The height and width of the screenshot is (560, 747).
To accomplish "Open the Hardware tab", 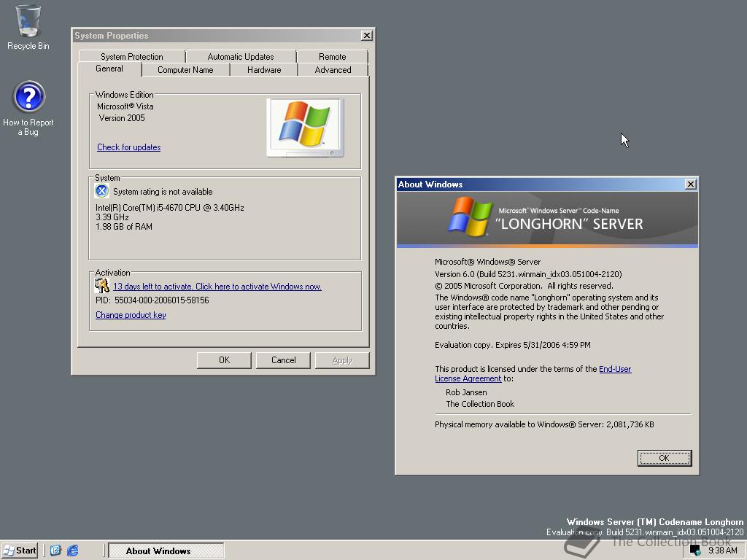I will 264,69.
